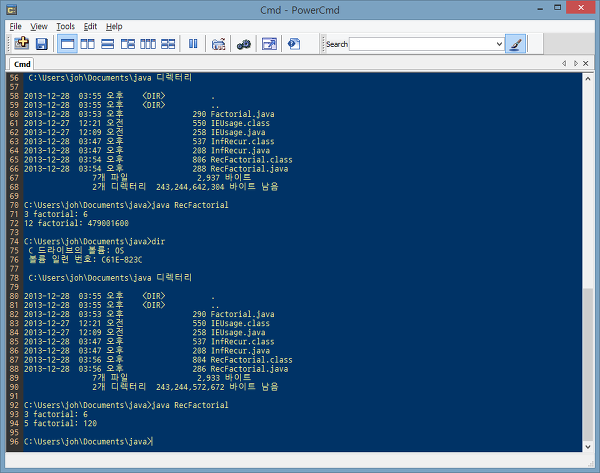Click volume serial 'C61E-823C' text

click(x=122, y=260)
